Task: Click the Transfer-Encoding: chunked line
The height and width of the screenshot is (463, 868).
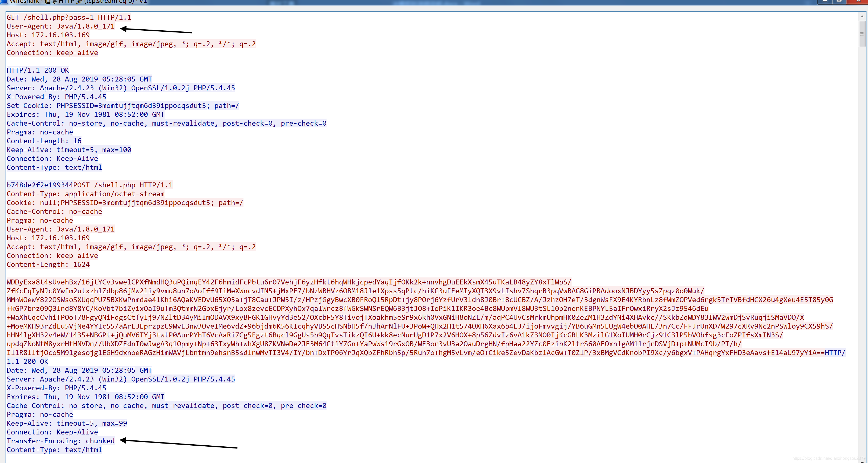Action: click(61, 441)
